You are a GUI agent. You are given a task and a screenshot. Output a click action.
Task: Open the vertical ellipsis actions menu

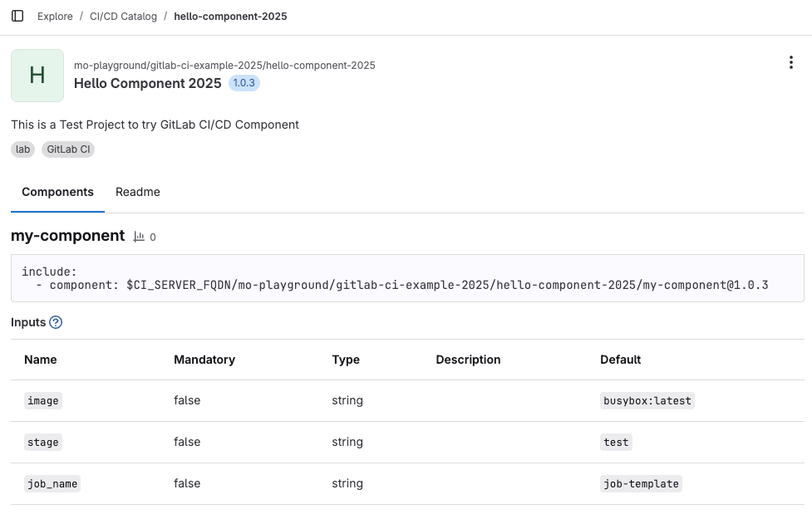click(x=790, y=63)
